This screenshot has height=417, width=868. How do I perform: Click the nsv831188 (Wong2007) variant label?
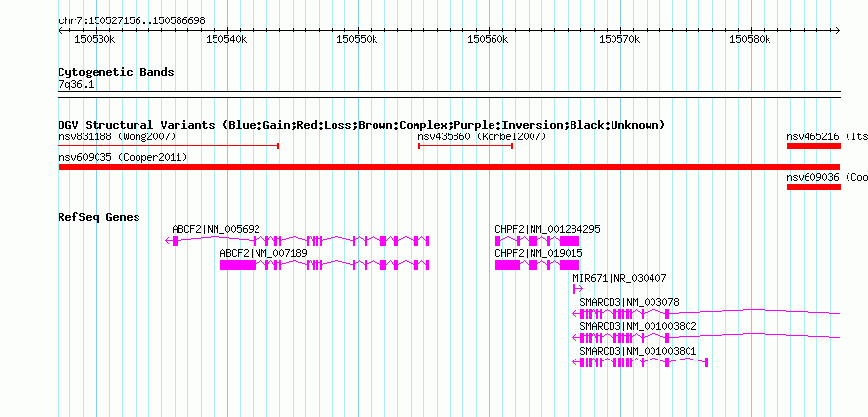point(117,136)
